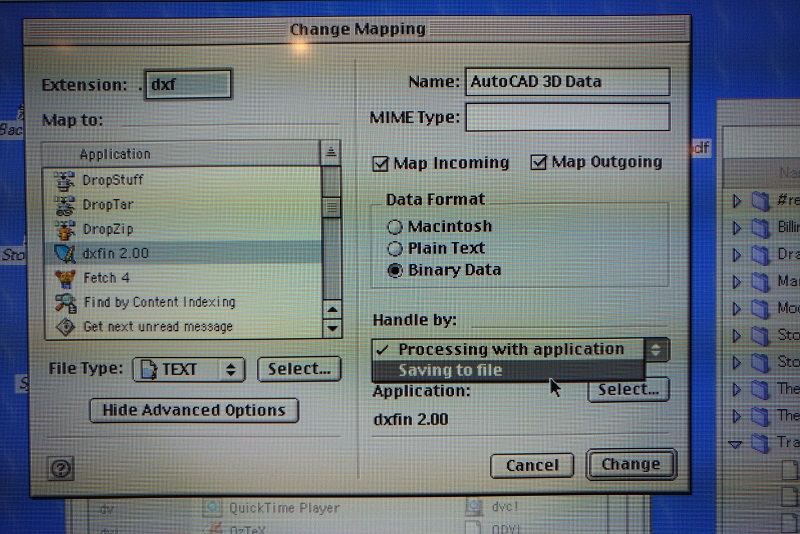
Task: Click the dxfin 2.00 application icon
Action: point(64,253)
